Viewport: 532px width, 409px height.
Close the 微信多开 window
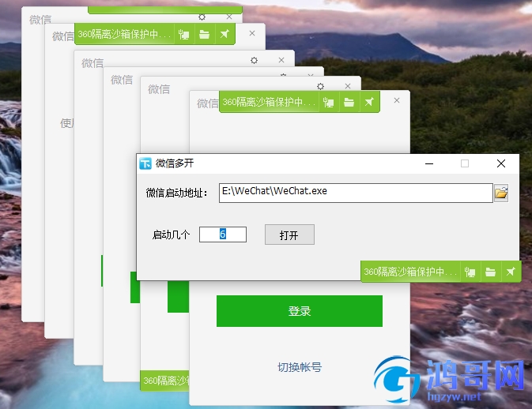tap(501, 163)
